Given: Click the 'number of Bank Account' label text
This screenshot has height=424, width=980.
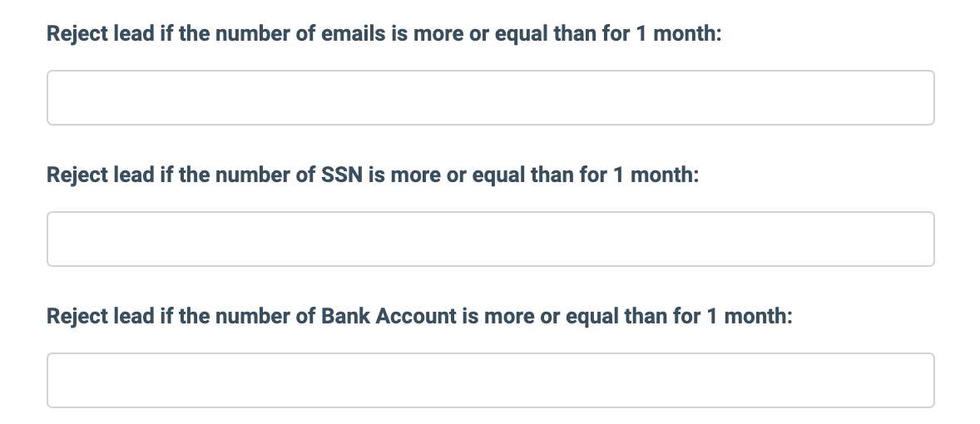Looking at the screenshot, I should tap(419, 318).
